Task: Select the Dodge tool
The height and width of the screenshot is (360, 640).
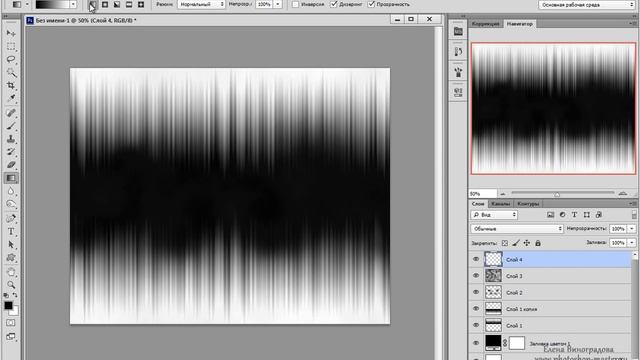Action: tap(11, 204)
